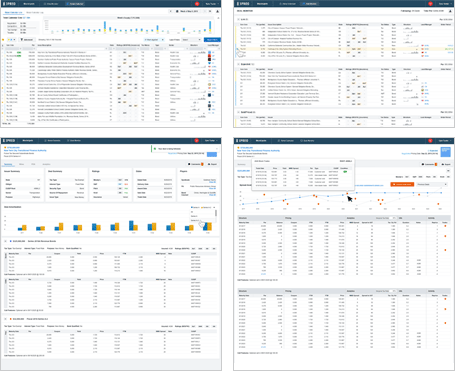Collapse Series 2016A Revenue Bonds section
This screenshot has height=371, width=455.
5,241
